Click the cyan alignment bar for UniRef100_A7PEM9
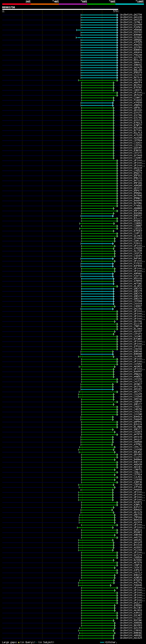Screen dimensions: 146x644 pyautogui.click(x=97, y=103)
